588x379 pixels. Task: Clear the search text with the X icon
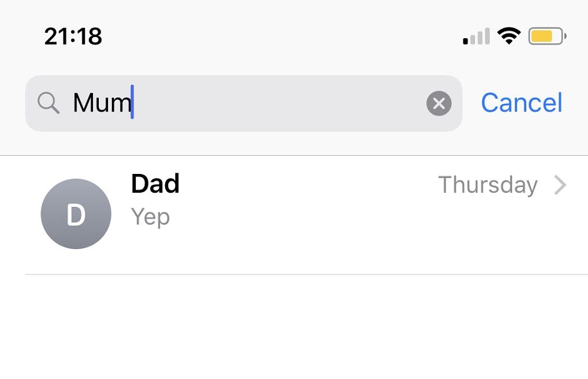point(439,104)
